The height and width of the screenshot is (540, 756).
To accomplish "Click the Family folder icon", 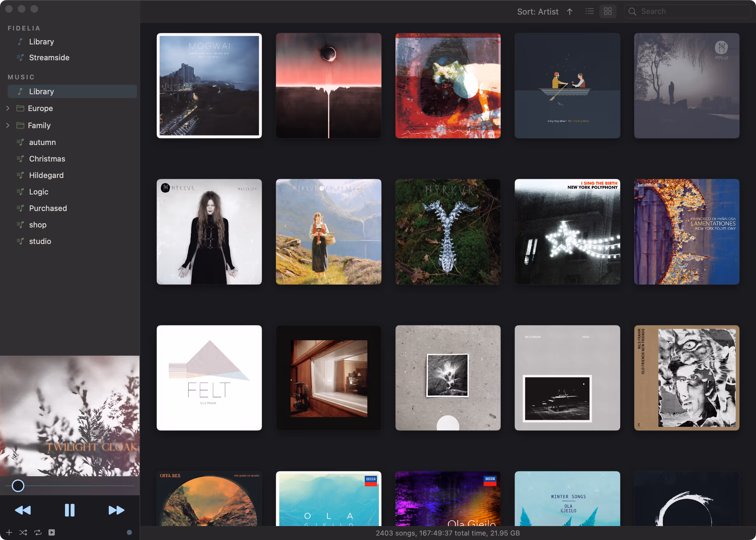I will tap(20, 125).
